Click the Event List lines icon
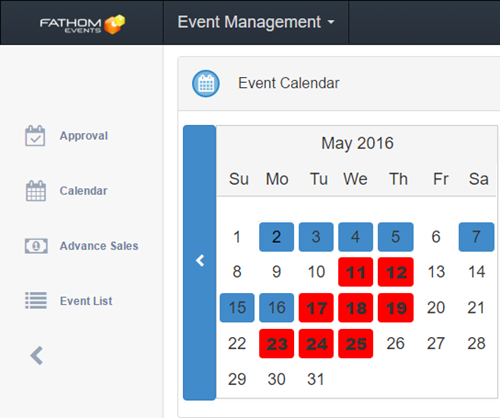Viewport: 500px width, 418px height. click(x=36, y=300)
